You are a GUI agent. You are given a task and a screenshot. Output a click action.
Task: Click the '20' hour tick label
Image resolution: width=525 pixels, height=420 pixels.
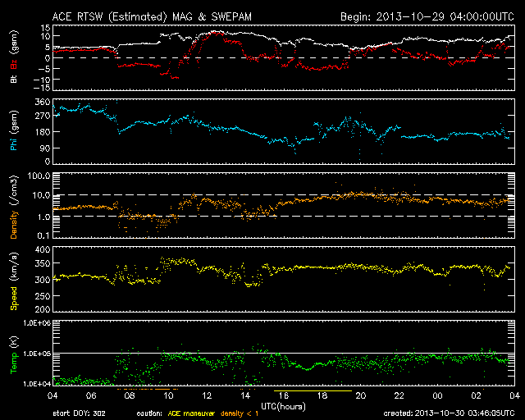361,396
